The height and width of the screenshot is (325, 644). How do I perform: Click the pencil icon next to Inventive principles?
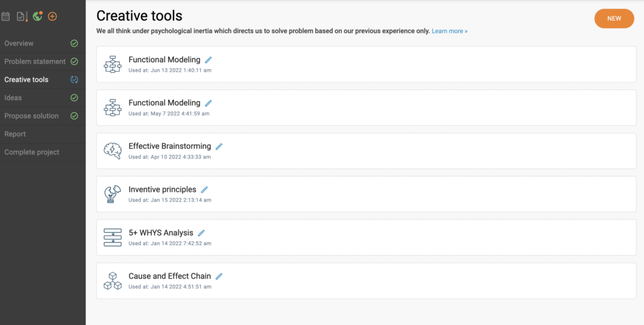pyautogui.click(x=204, y=190)
